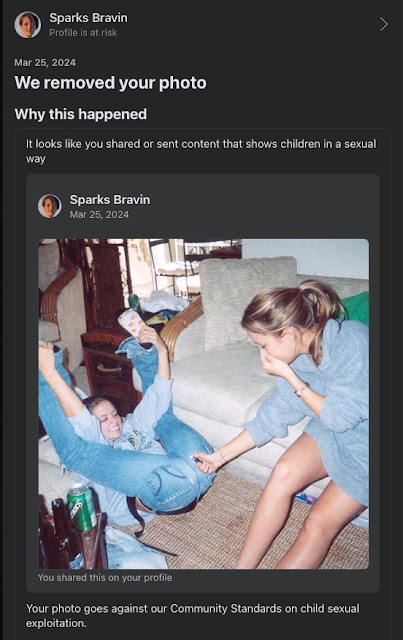Open the post's Mar 25, 2024 timestamp
This screenshot has height=640, width=403.
(x=99, y=215)
